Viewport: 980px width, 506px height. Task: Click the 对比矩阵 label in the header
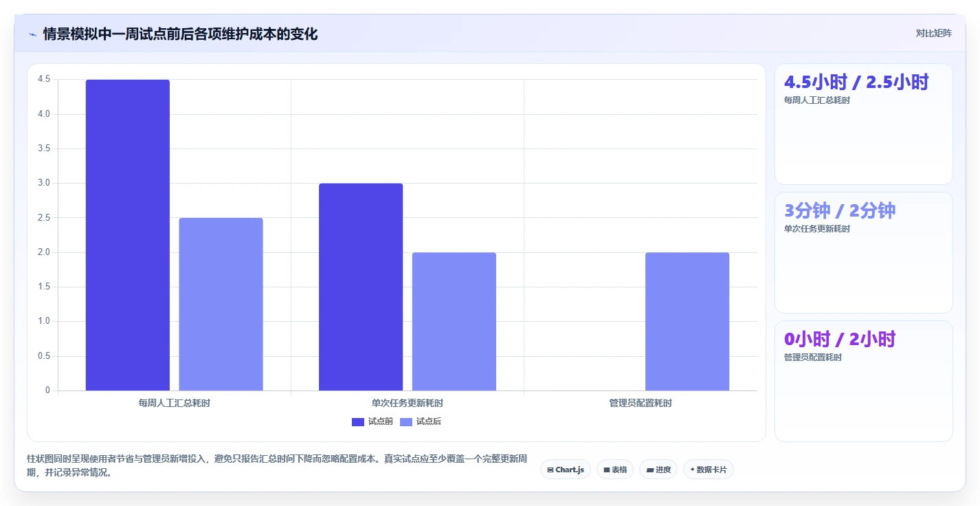(933, 33)
